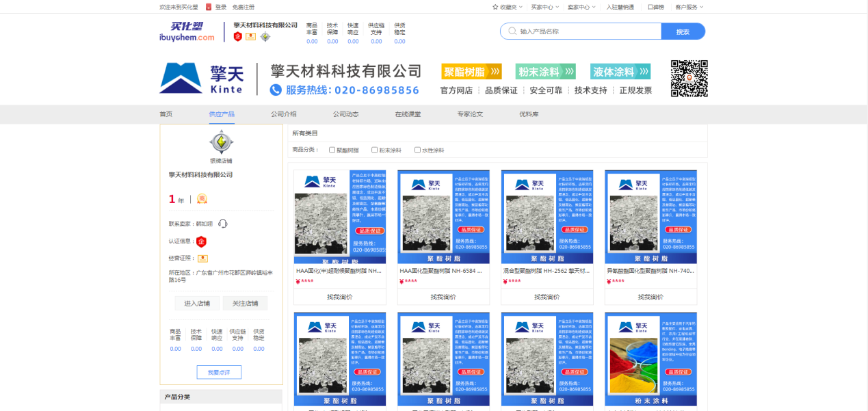
Task: Expand the 卖家中心 dropdown
Action: point(581,7)
